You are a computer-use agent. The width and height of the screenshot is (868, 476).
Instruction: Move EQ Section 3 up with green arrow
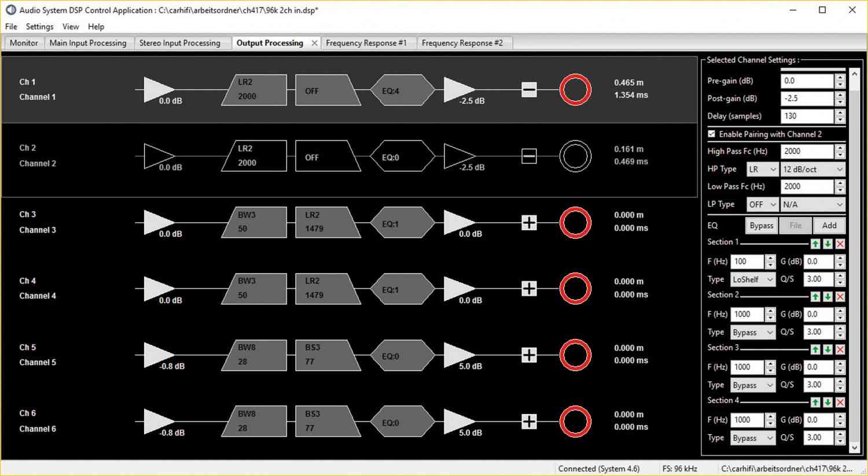815,349
